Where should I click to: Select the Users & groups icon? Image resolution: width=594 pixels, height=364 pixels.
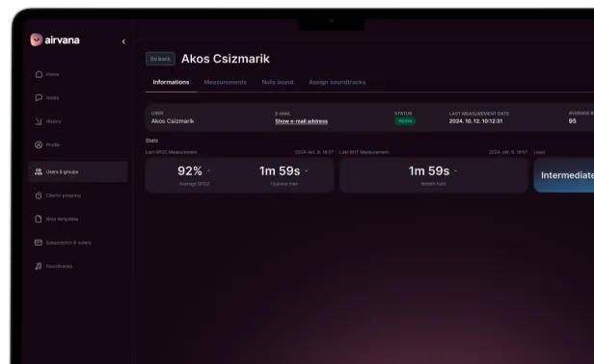click(x=39, y=171)
